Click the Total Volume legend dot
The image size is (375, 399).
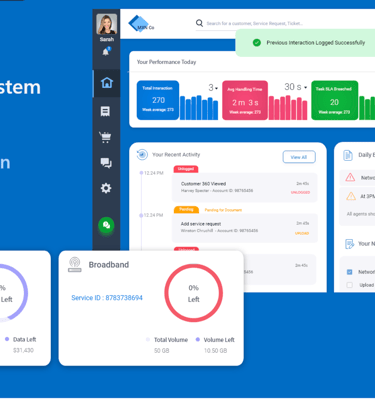(x=148, y=340)
